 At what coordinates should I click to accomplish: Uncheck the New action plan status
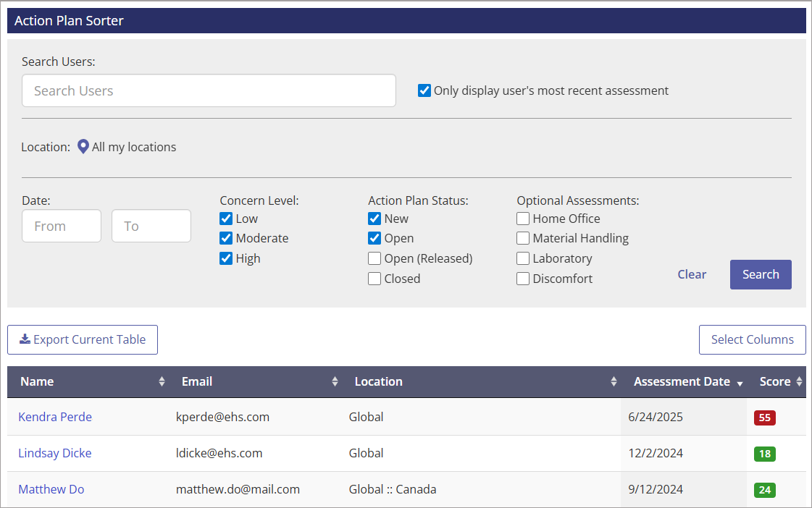(374, 219)
